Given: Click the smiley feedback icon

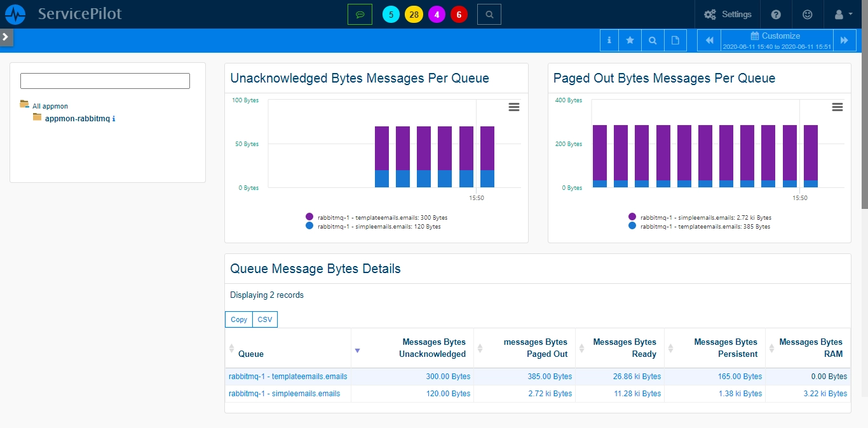Looking at the screenshot, I should coord(807,14).
